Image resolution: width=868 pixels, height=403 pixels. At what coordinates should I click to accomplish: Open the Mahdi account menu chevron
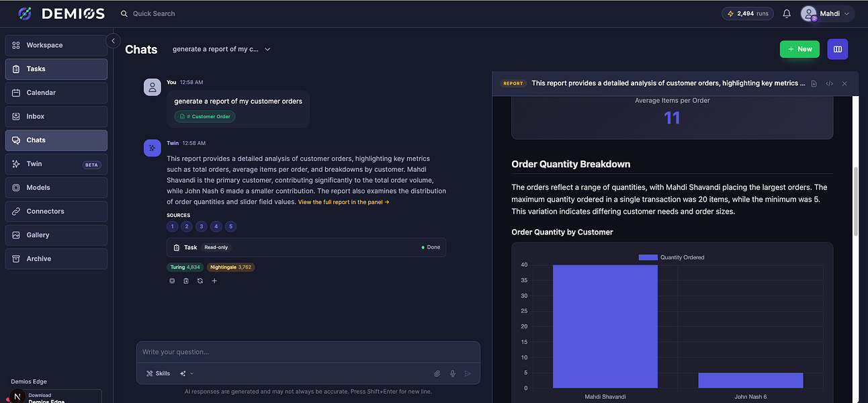pos(847,13)
